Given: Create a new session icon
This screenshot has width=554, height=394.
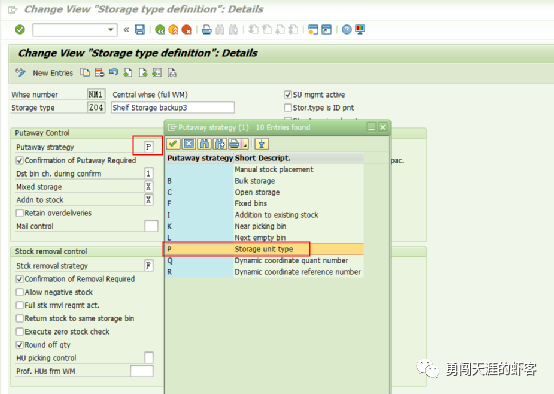Looking at the screenshot, I should coord(313,30).
